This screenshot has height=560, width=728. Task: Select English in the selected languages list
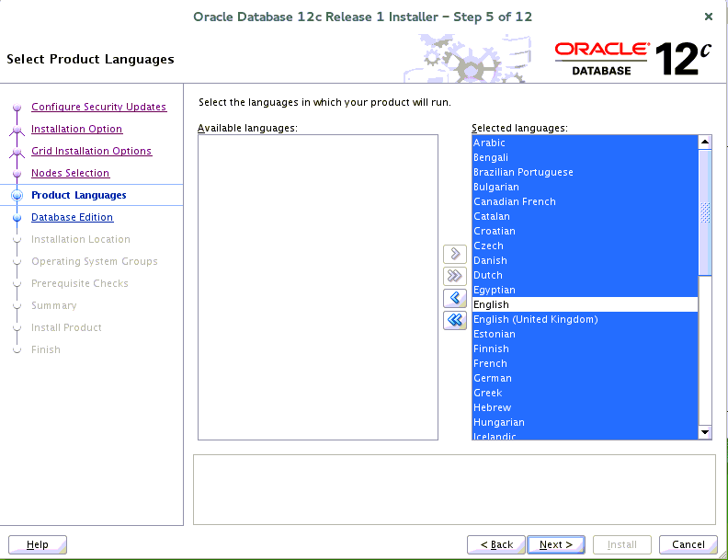click(x=491, y=304)
